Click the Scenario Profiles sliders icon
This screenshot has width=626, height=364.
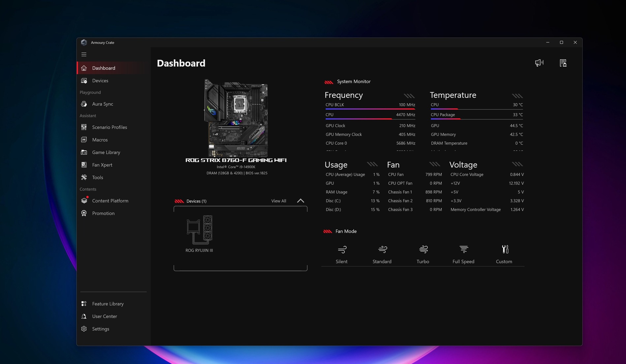(x=84, y=127)
